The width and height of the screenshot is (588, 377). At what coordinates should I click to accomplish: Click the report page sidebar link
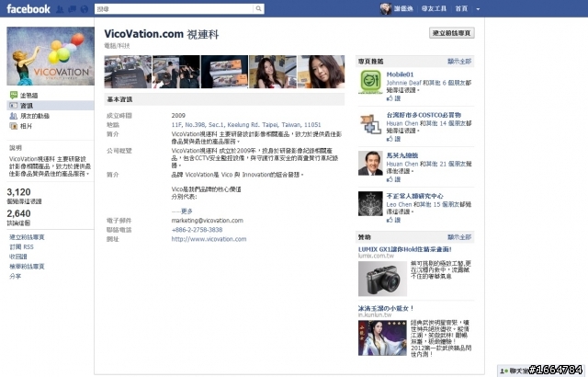[27, 267]
